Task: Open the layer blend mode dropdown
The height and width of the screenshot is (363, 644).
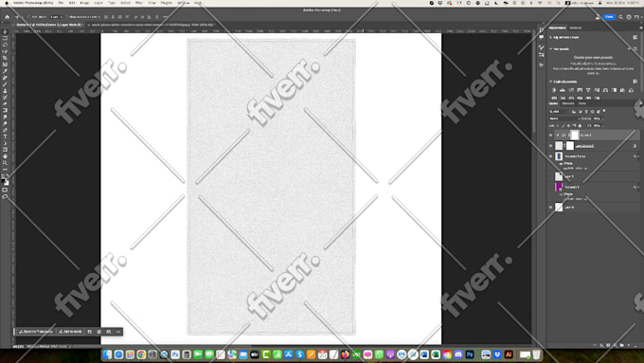Action: coord(564,118)
